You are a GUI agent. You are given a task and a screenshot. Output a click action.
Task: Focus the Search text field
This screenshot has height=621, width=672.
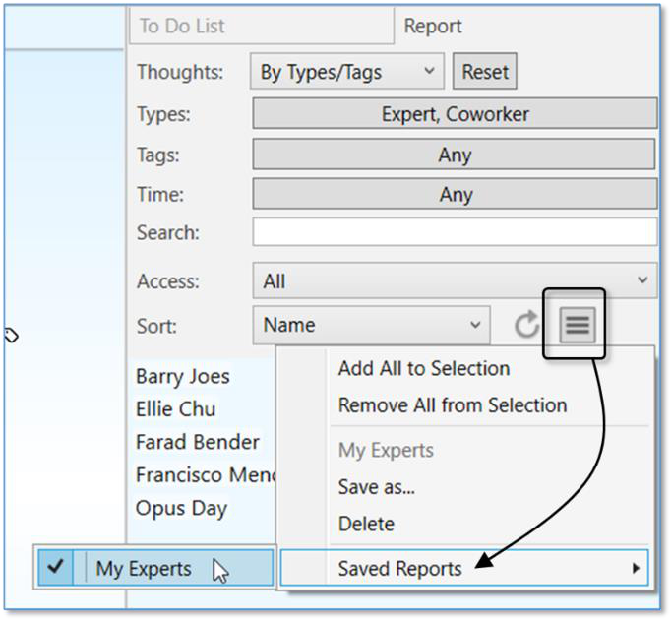455,232
